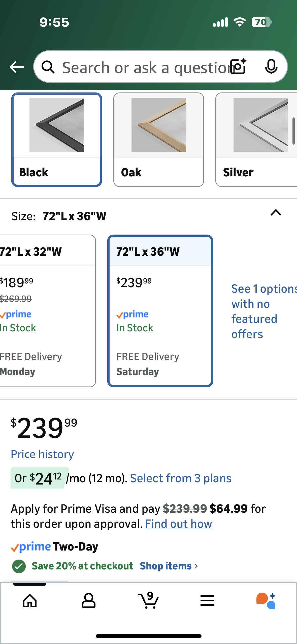This screenshot has height=644, width=297.
Task: Choose the Oak frame color
Action: (159, 140)
